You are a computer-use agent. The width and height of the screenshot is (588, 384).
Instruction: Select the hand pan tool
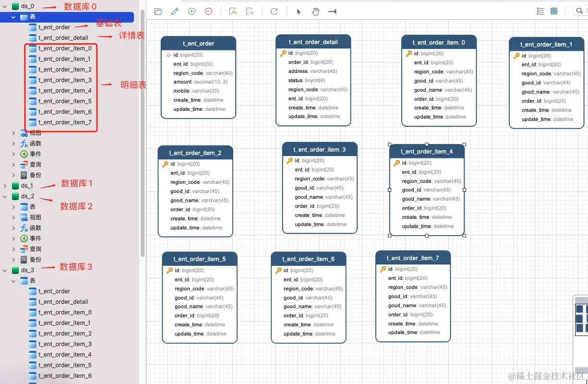(315, 12)
